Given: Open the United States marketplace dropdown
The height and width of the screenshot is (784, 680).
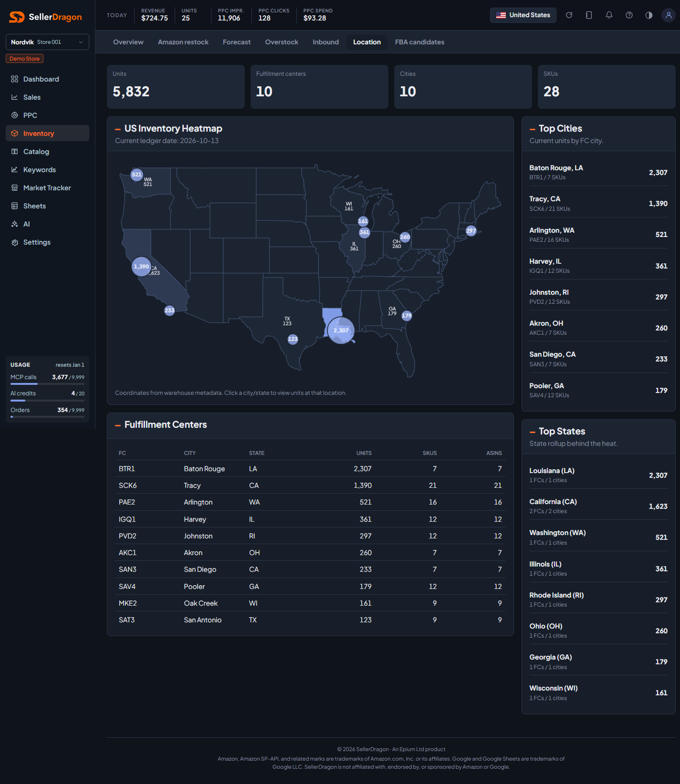Looking at the screenshot, I should coord(523,15).
